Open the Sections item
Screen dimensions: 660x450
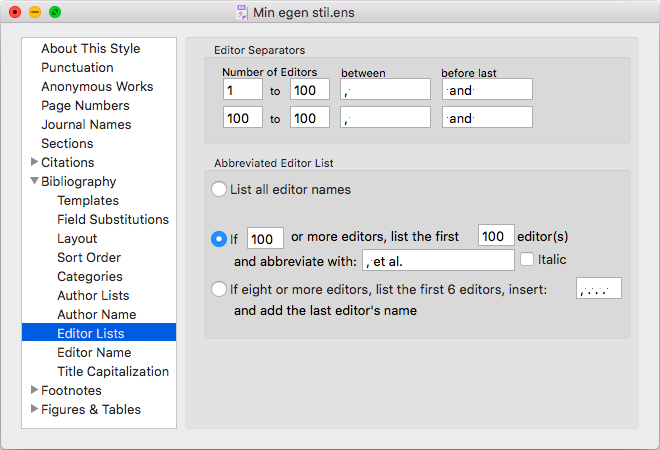click(x=67, y=143)
